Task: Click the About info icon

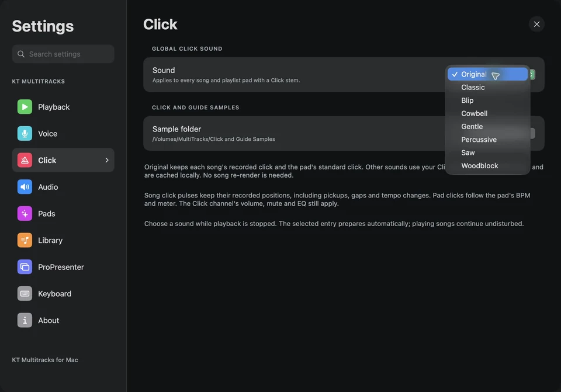Action: click(25, 321)
